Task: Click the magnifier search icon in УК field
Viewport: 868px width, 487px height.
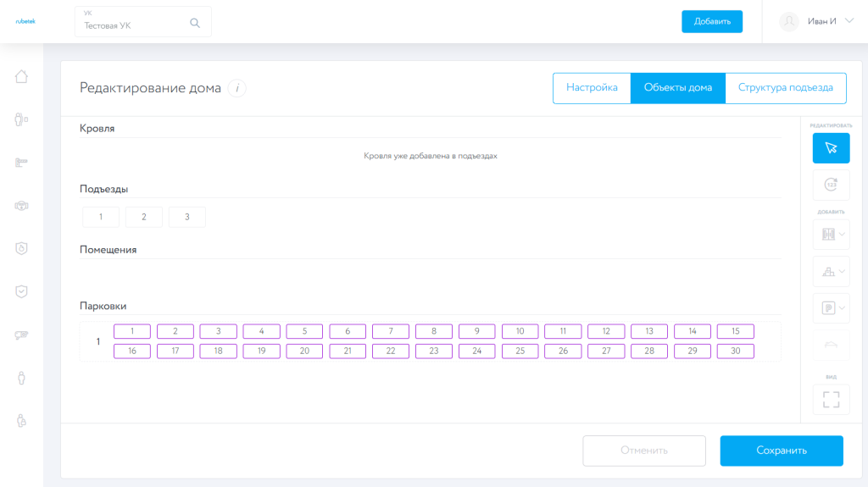Action: 195,23
